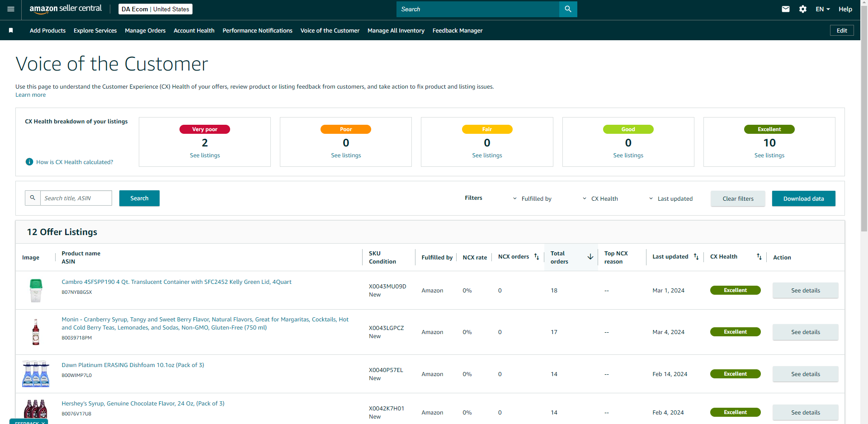
Task: Open Performance Notifications
Action: coord(257,30)
